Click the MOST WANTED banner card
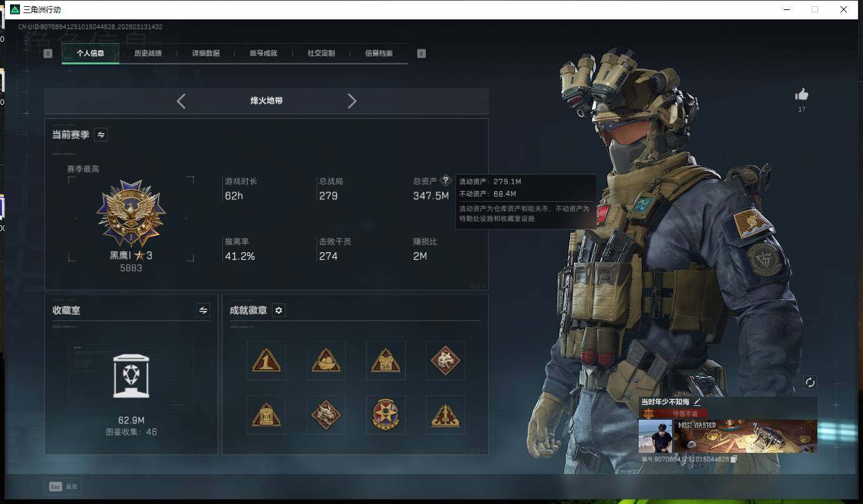The height and width of the screenshot is (504, 863). pyautogui.click(x=746, y=436)
